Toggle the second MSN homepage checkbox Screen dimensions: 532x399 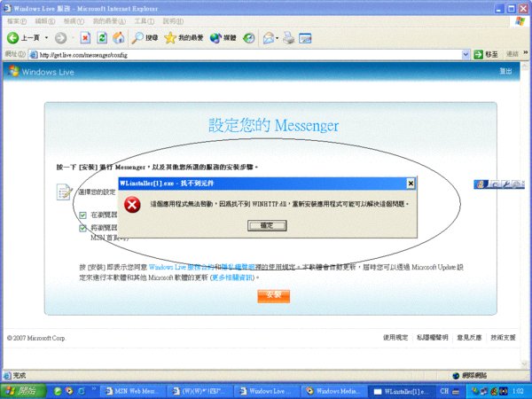click(82, 228)
